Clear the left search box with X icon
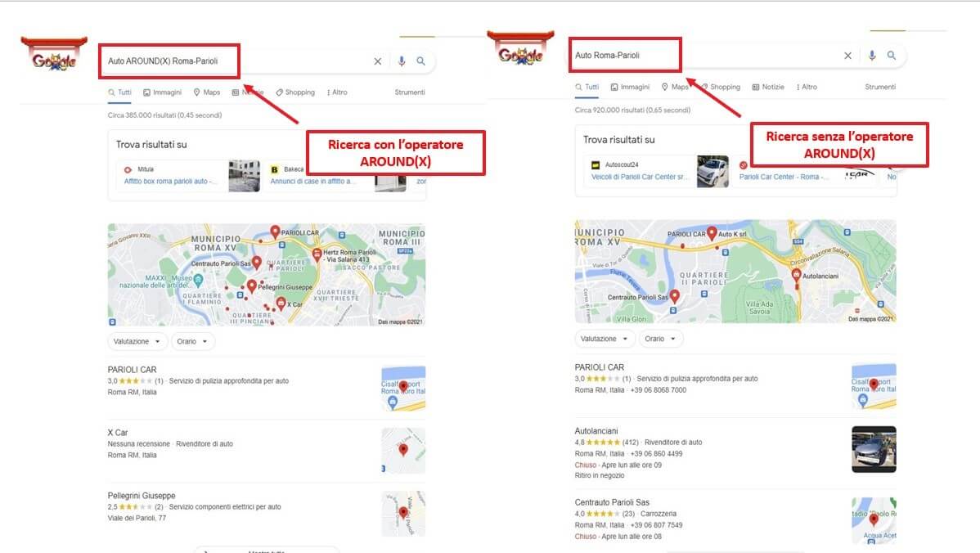 click(x=377, y=61)
